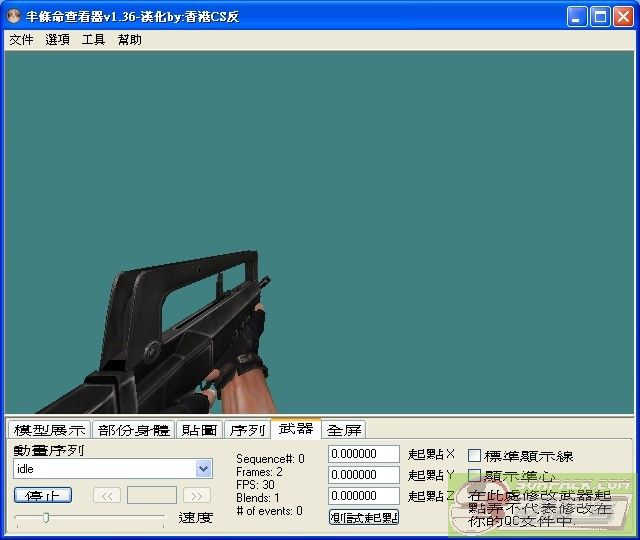This screenshot has width=640, height=540.
Task: Open the 文件 menu
Action: (21, 40)
